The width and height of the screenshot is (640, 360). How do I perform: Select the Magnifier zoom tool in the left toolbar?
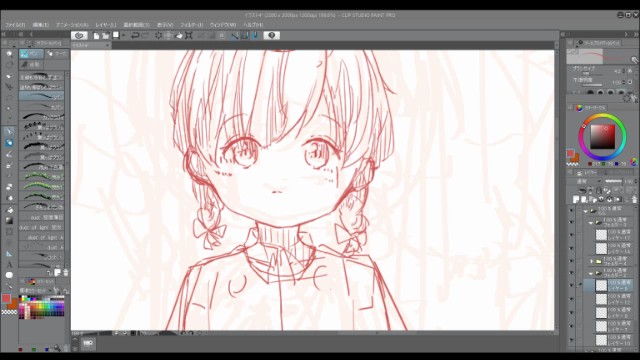pyautogui.click(x=9, y=53)
